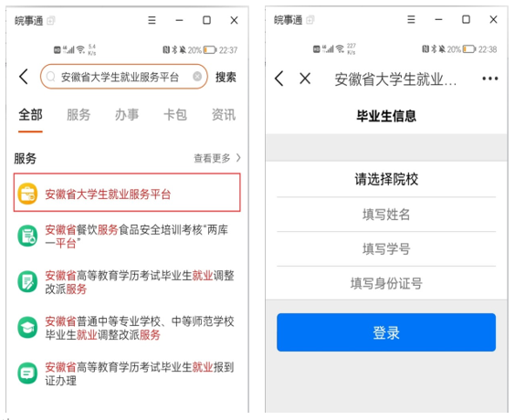Click the blue 登录 button
The height and width of the screenshot is (420, 515).
(386, 332)
